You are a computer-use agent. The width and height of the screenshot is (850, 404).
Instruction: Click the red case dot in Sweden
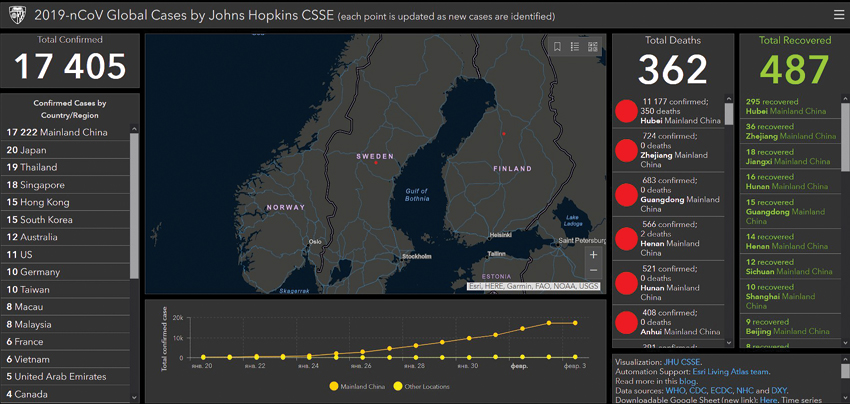(x=376, y=162)
